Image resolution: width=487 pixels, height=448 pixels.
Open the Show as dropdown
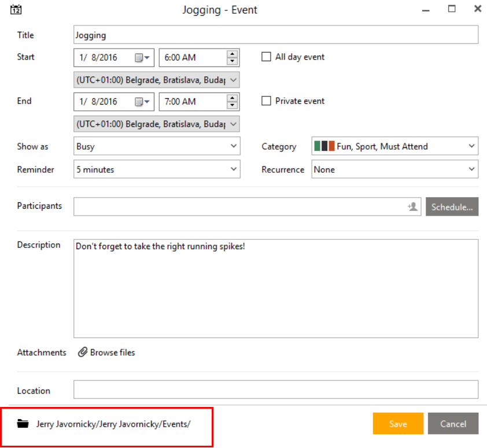point(233,146)
